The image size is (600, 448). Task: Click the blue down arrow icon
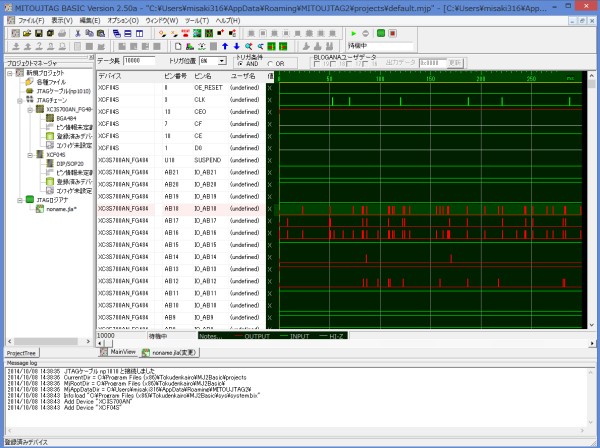(236, 46)
